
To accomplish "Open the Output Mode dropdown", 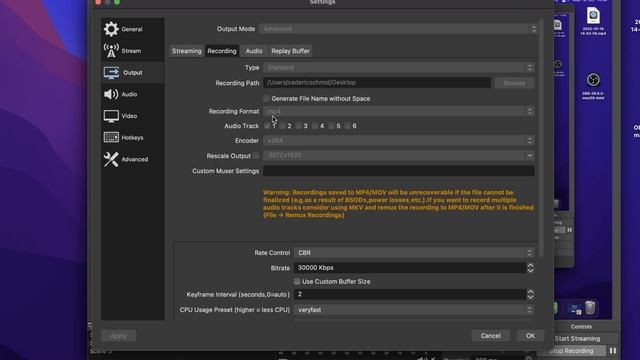I will (398, 29).
